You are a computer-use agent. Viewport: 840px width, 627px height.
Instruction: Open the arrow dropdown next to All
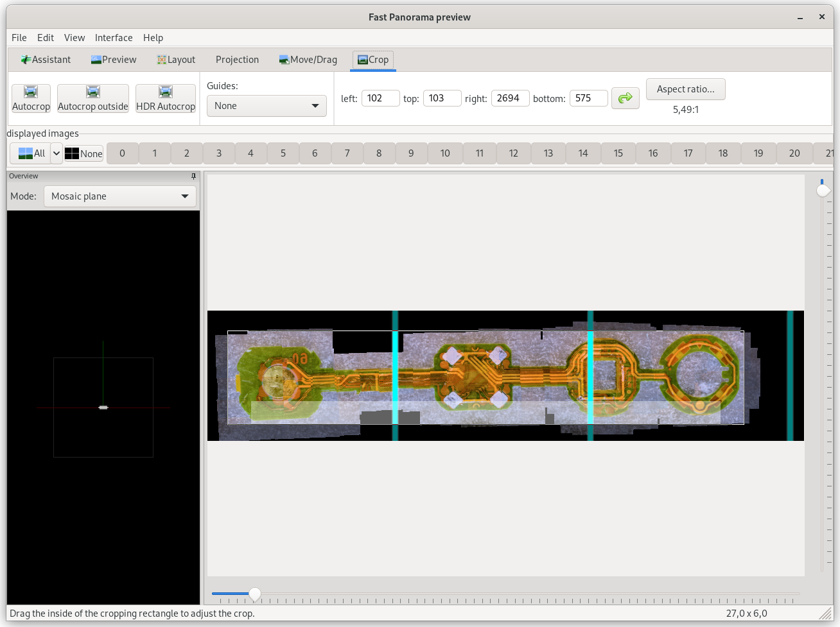click(x=57, y=153)
